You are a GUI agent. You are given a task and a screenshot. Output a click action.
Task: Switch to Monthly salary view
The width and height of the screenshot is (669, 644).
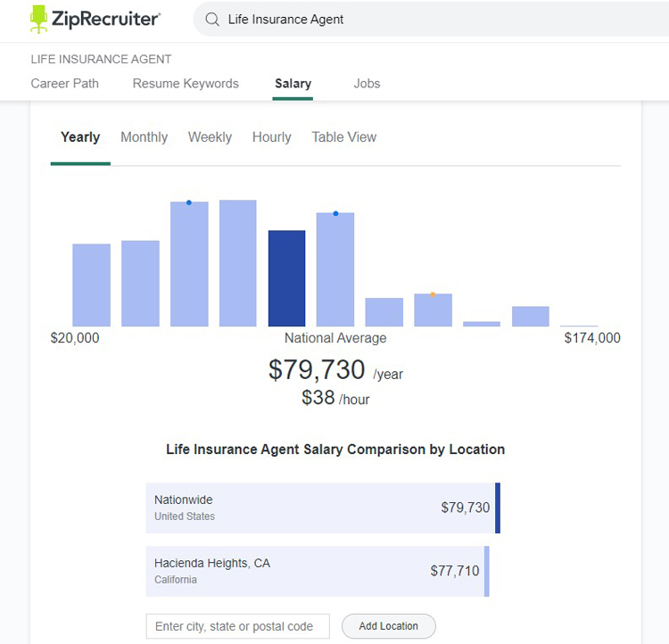coord(145,137)
